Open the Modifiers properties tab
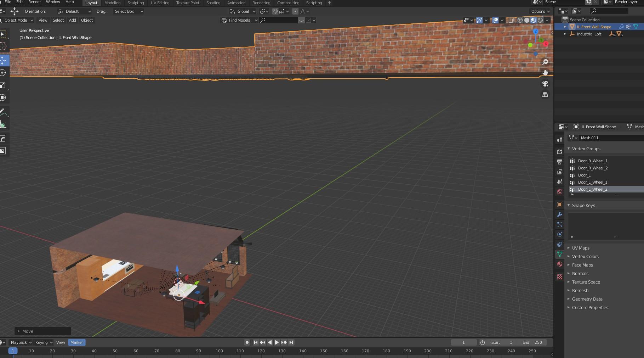Screen dimensions: 644x358 (560, 214)
